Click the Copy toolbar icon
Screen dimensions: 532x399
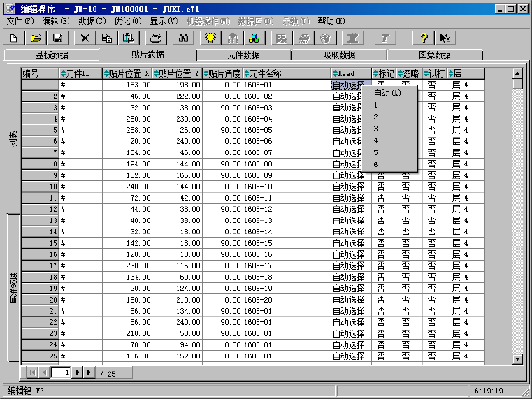tap(107, 38)
